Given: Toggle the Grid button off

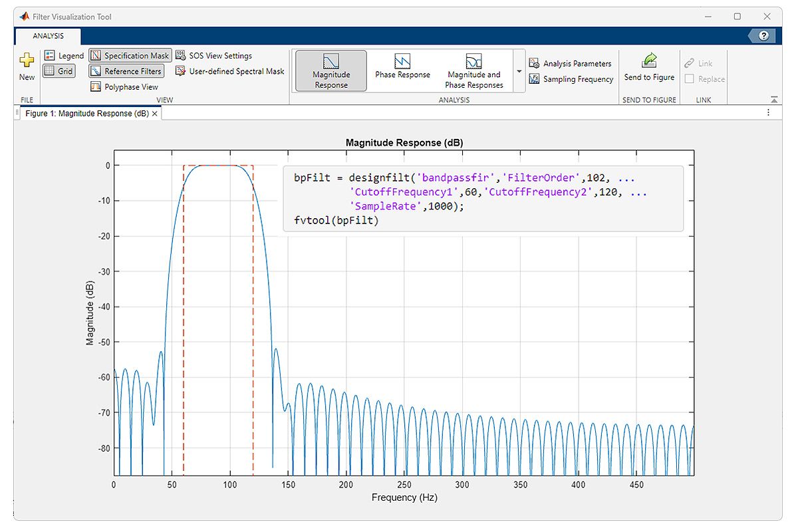Looking at the screenshot, I should 59,71.
